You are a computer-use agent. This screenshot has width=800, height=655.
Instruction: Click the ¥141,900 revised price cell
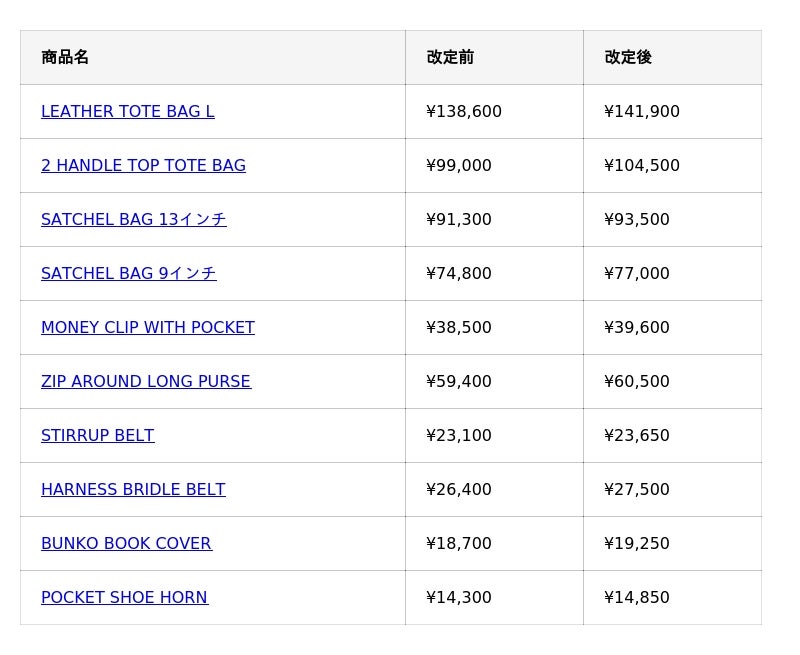coord(642,112)
